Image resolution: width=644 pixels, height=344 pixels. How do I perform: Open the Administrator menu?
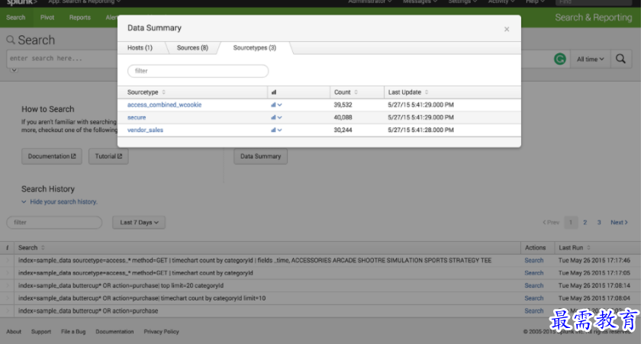369,2
